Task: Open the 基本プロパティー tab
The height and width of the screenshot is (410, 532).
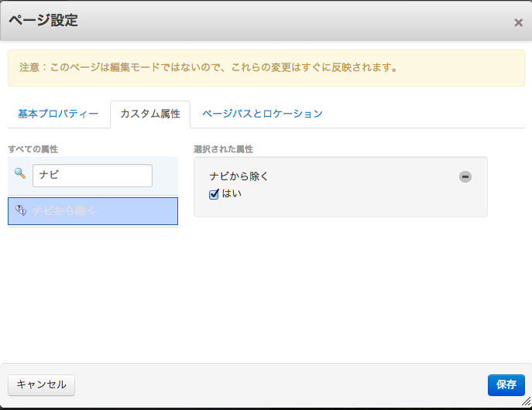Action: [58, 114]
